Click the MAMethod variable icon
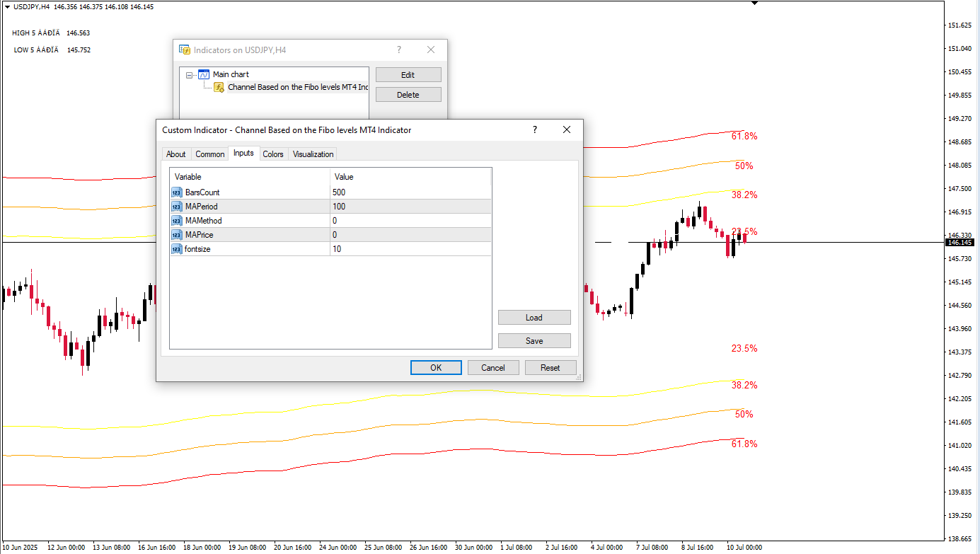 [x=176, y=221]
